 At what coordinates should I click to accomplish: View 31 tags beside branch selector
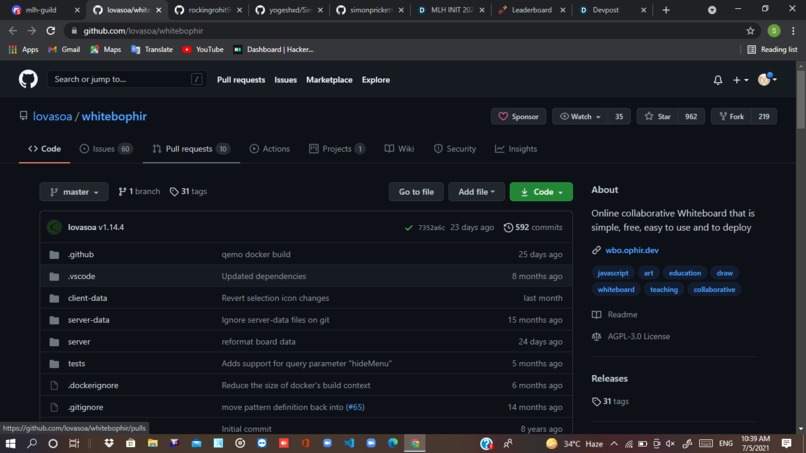click(188, 191)
